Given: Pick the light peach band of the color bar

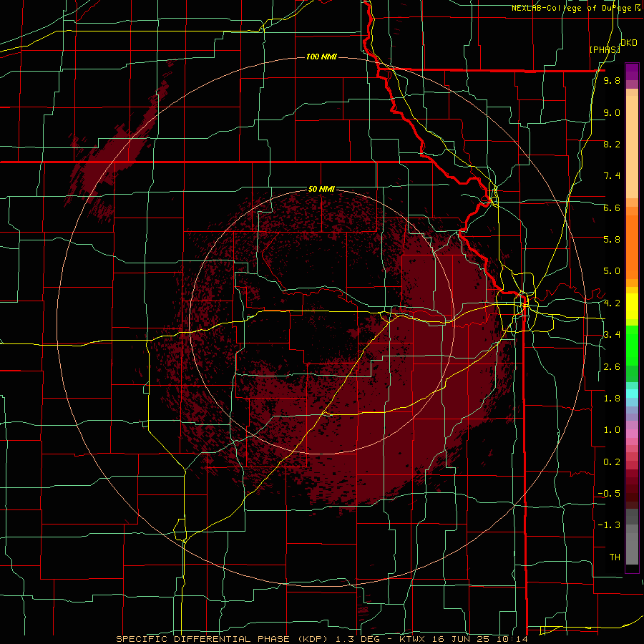Looking at the screenshot, I should point(632,147).
